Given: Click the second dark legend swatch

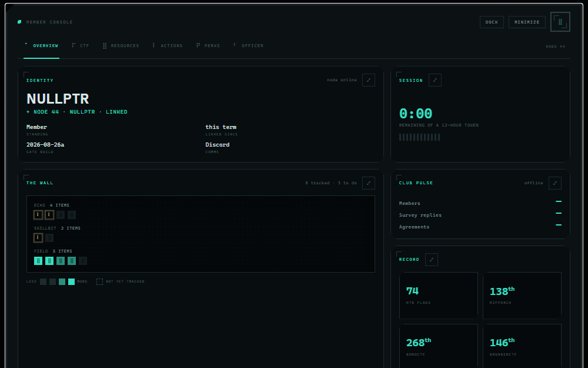Looking at the screenshot, I should click(52, 281).
